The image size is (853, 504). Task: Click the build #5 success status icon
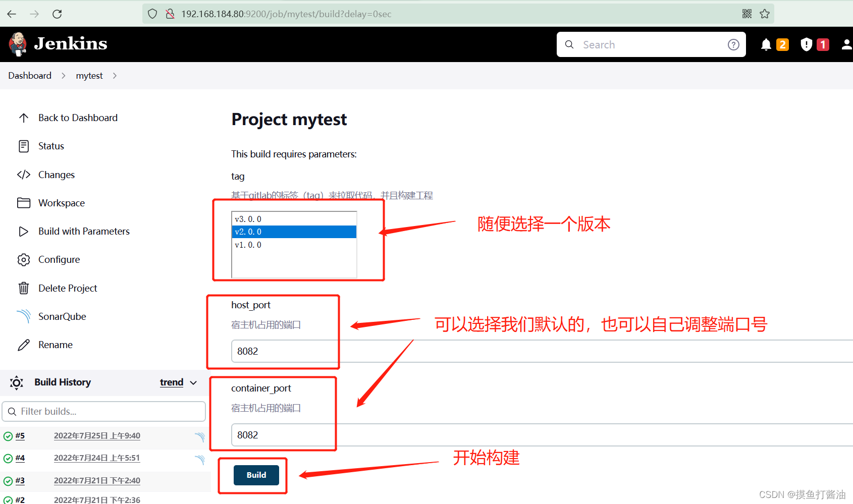coord(8,436)
